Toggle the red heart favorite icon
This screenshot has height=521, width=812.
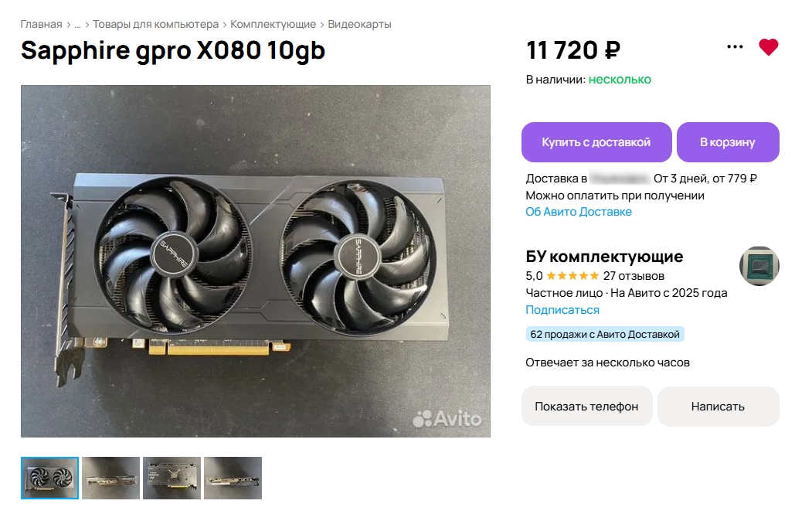pyautogui.click(x=769, y=47)
